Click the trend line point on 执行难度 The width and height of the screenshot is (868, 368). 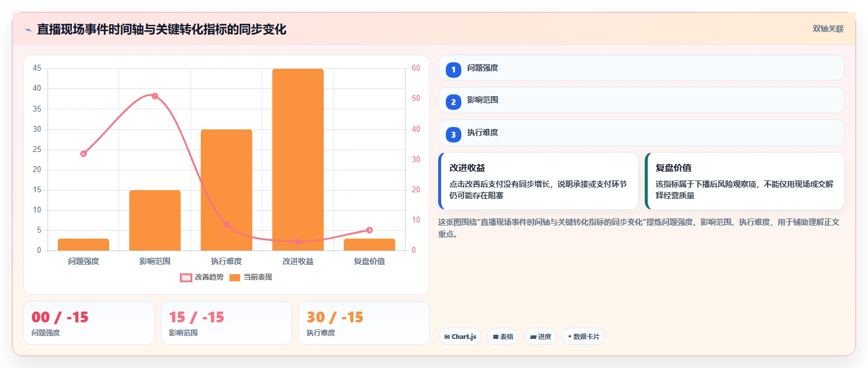[226, 224]
